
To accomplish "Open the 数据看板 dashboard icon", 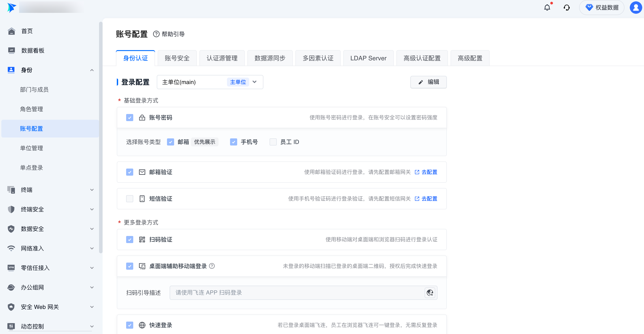I will click(11, 50).
